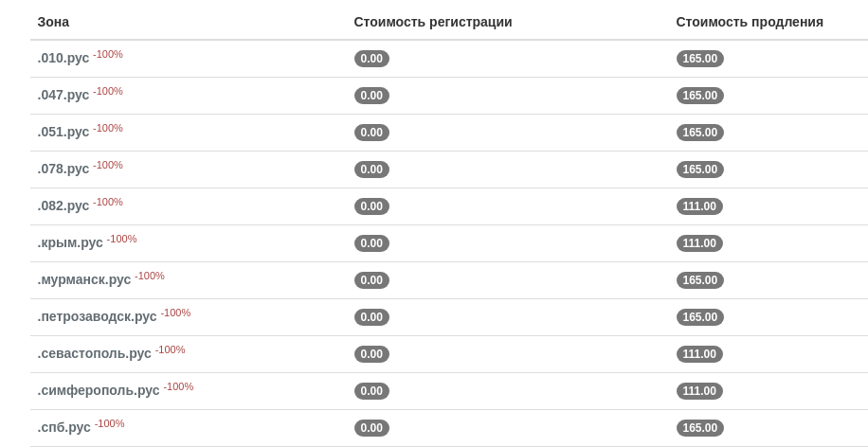This screenshot has width=868, height=447.
Task: Click the -100% discount label beside .спб.рус
Action: [x=110, y=424]
